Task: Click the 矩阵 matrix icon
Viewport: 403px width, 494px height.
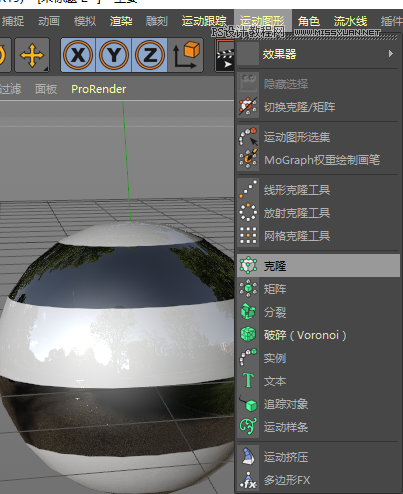Action: coord(248,288)
